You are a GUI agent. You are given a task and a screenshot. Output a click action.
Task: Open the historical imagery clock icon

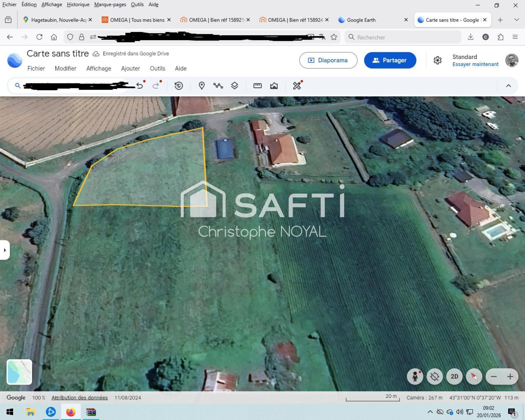pyautogui.click(x=179, y=86)
